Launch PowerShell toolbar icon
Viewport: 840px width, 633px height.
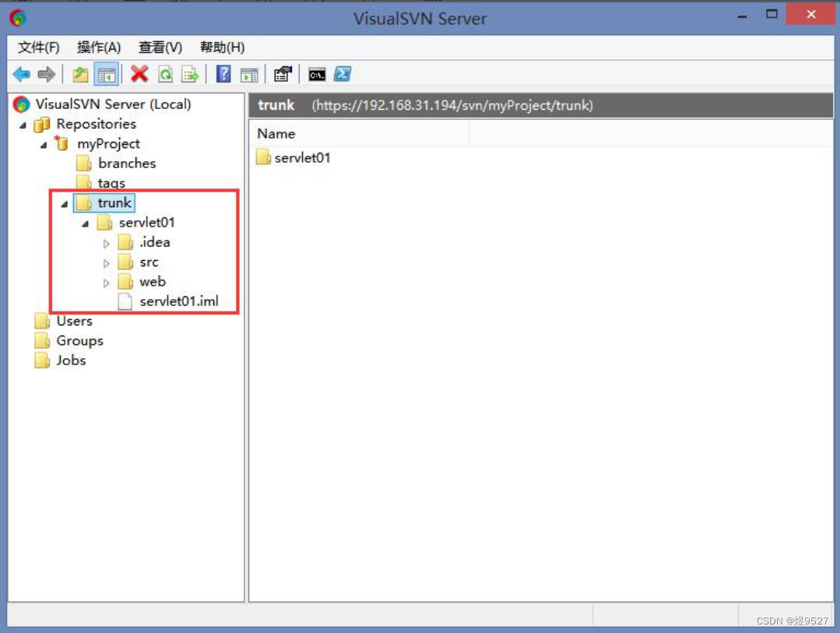pyautogui.click(x=343, y=74)
